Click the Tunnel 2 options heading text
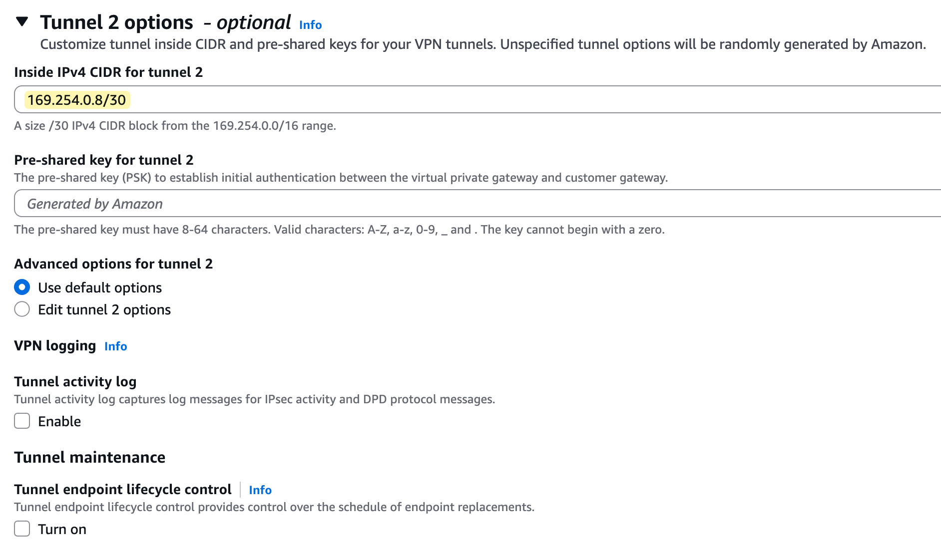Viewport: 941px width, 560px height. click(116, 22)
